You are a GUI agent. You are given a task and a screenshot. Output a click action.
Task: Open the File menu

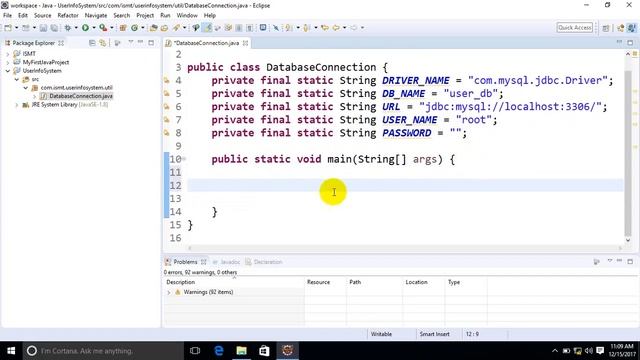(x=7, y=16)
